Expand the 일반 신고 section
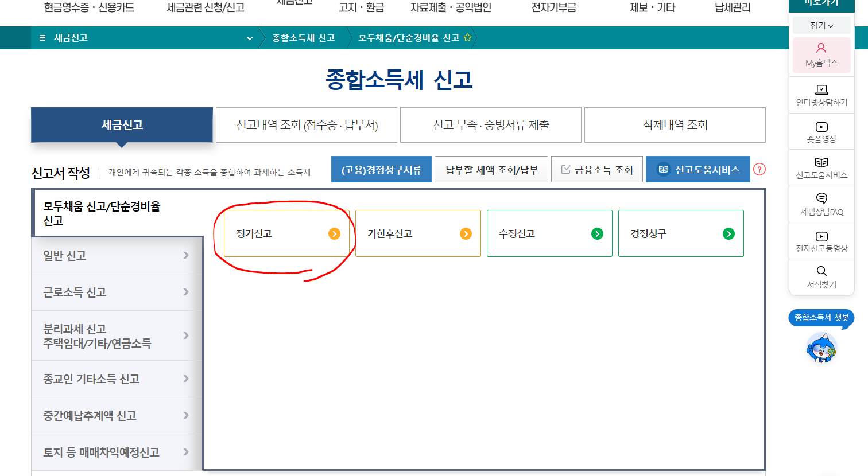 pos(115,256)
